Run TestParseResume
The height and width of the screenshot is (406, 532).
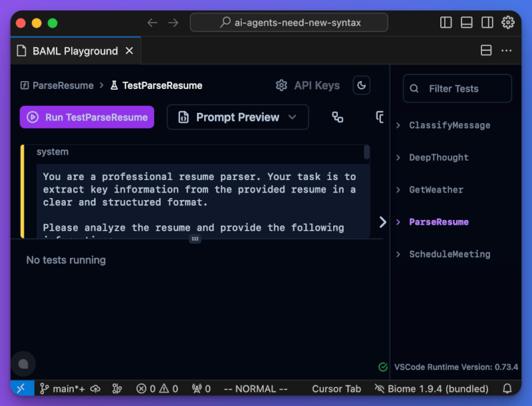click(x=87, y=117)
